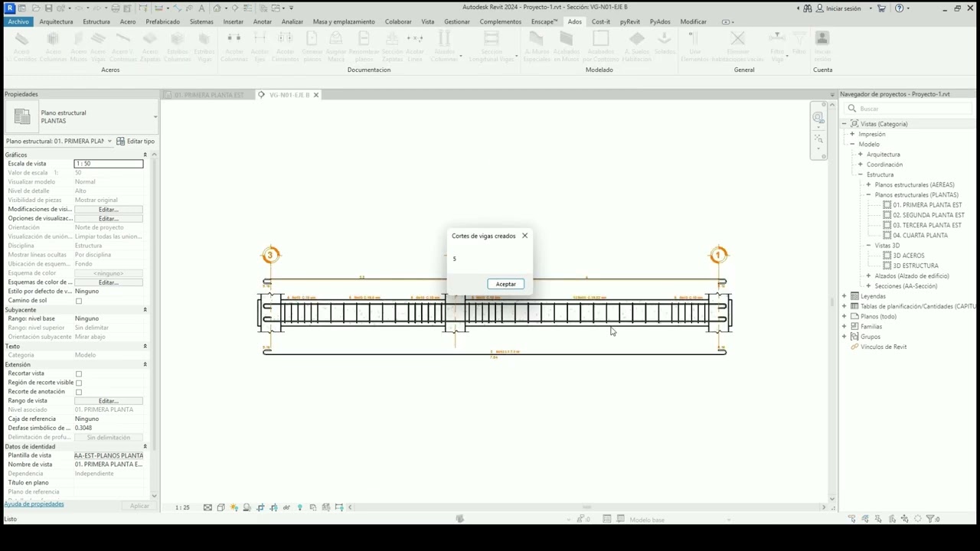
Task: Click the selection filter funnel icon in the status bar
Action: pos(932,519)
